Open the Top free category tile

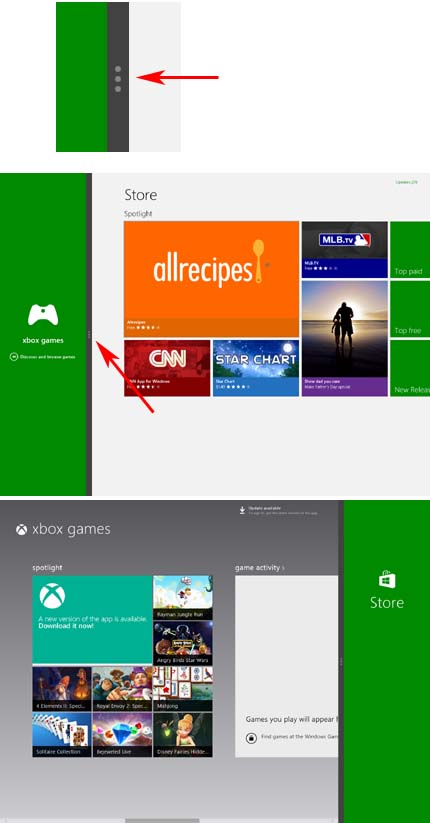click(410, 309)
